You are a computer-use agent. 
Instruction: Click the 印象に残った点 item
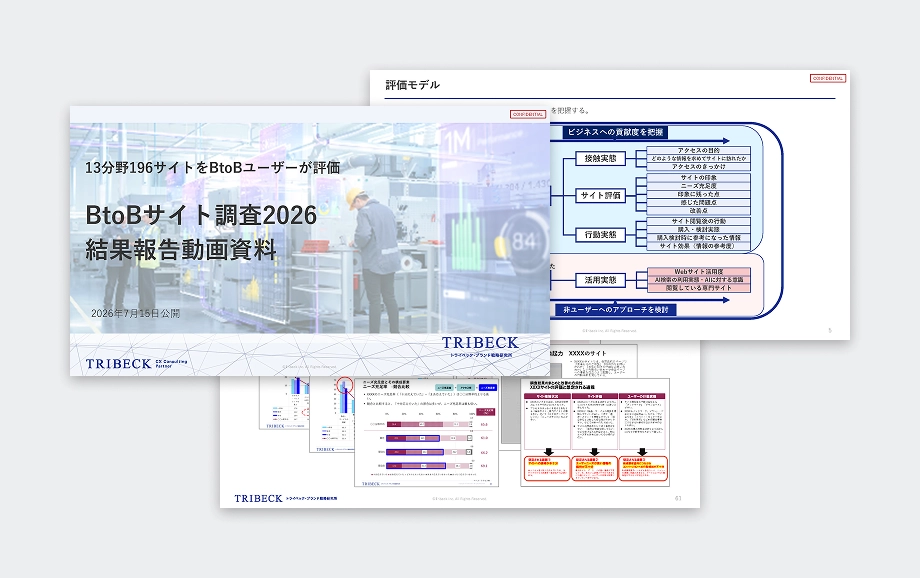click(698, 194)
